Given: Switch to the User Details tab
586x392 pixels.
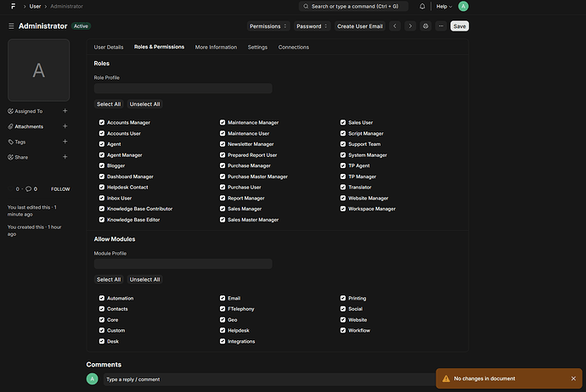Looking at the screenshot, I should 109,48.
